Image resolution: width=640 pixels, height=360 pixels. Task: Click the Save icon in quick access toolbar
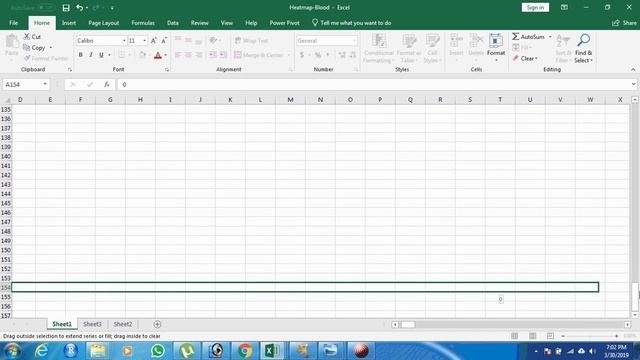point(66,8)
